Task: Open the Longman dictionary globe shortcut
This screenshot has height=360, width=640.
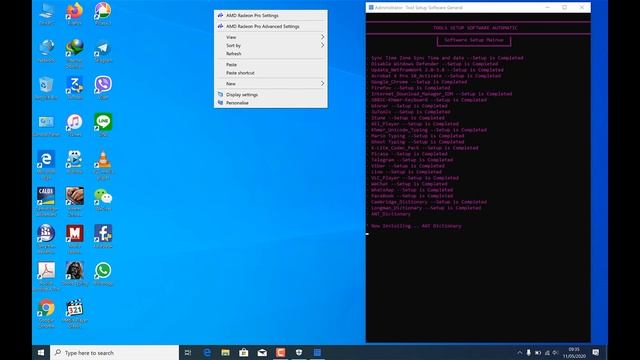Action: [46, 239]
